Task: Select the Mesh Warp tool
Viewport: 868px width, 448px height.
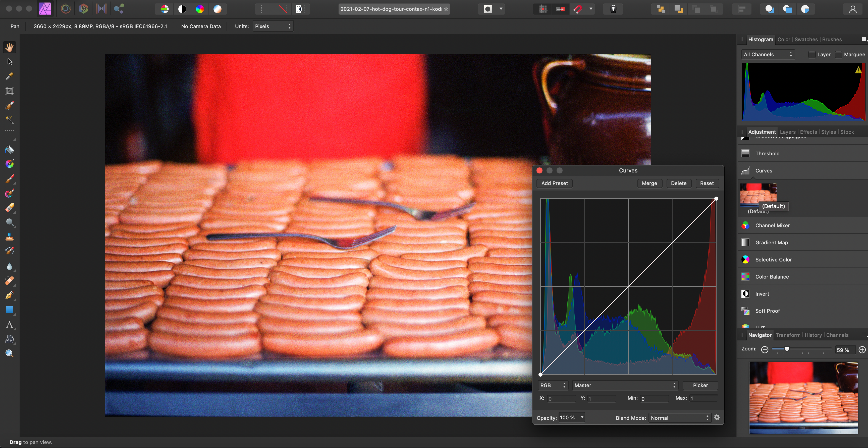Action: coord(10,339)
